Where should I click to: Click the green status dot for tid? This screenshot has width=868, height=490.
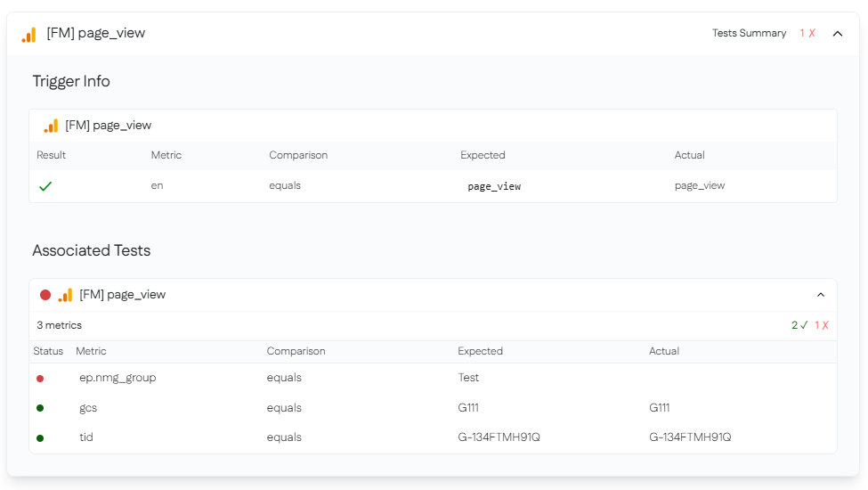pyautogui.click(x=40, y=438)
